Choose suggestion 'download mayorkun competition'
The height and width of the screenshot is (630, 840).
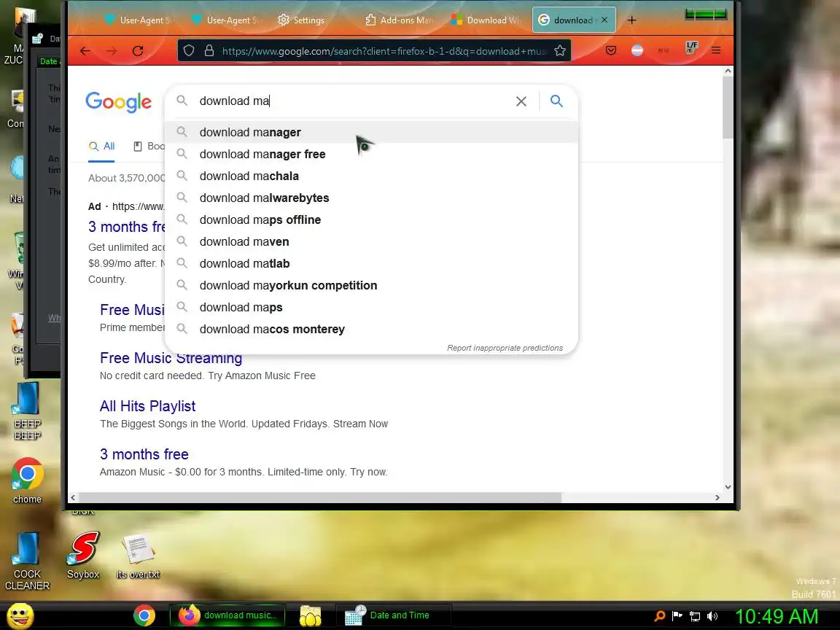372,286
